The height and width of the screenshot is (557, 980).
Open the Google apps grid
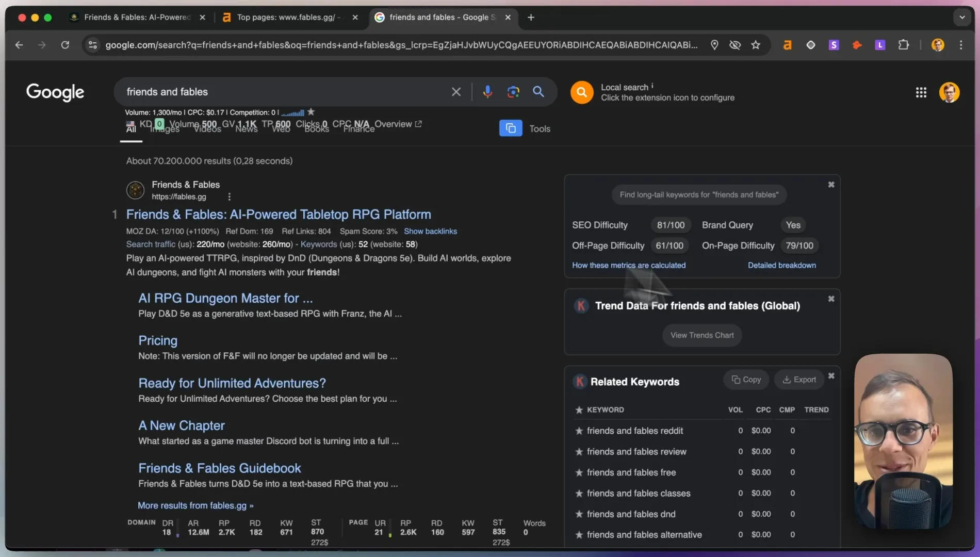(921, 92)
